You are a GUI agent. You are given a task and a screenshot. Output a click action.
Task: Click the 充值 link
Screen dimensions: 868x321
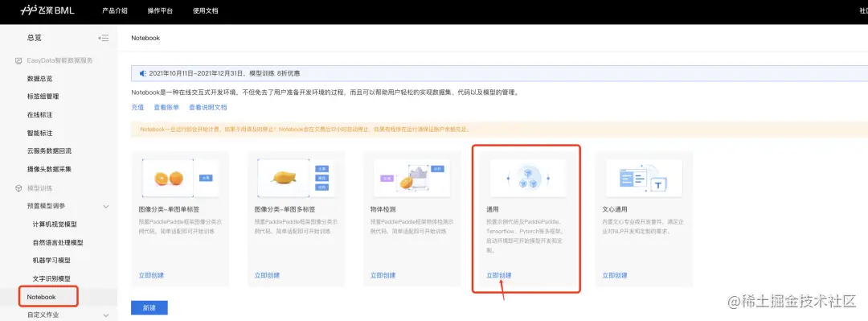point(137,108)
